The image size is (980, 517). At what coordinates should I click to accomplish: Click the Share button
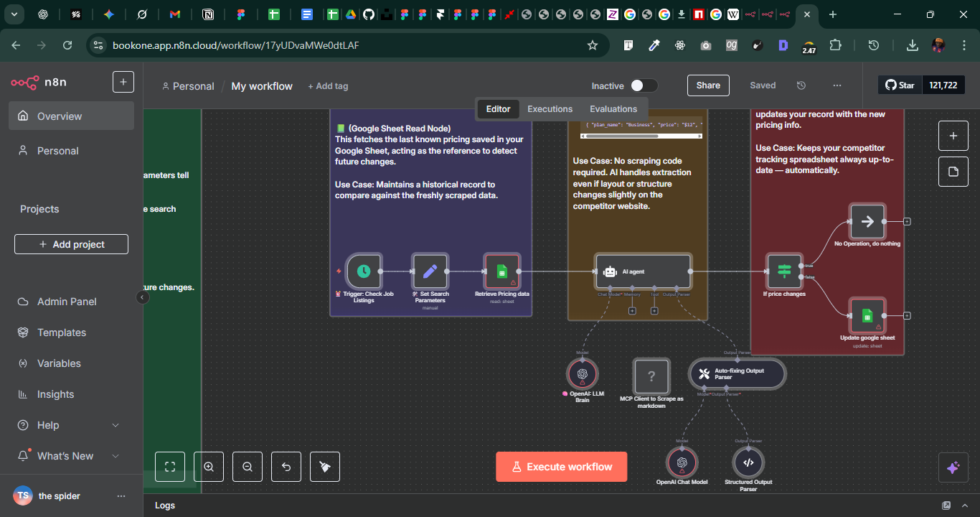tap(708, 85)
